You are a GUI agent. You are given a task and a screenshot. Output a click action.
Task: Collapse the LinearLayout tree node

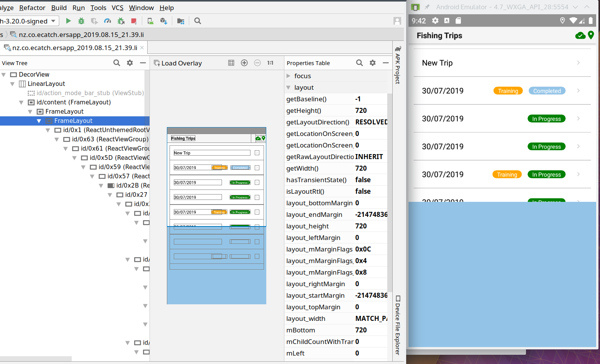12,84
